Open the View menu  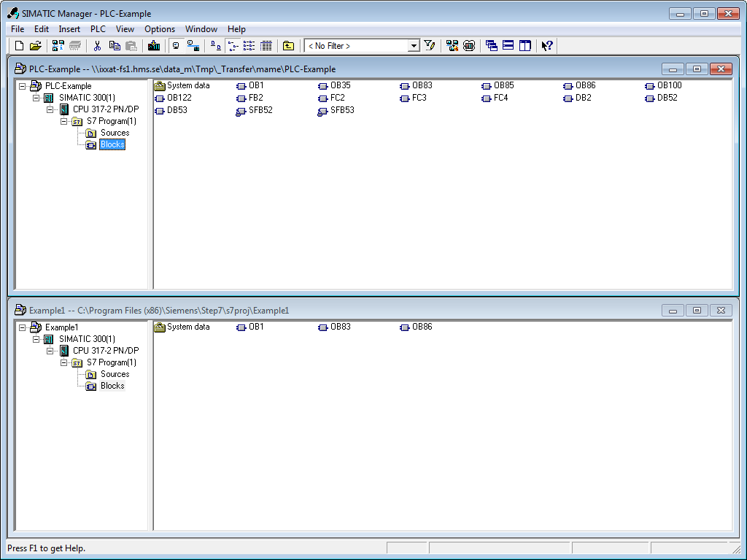pos(125,29)
